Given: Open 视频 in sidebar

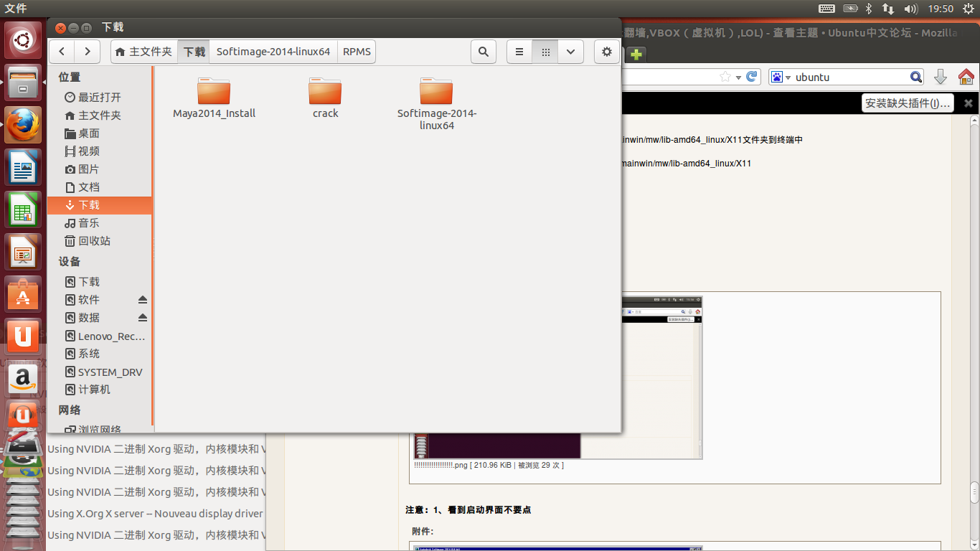Looking at the screenshot, I should pyautogui.click(x=100, y=151).
